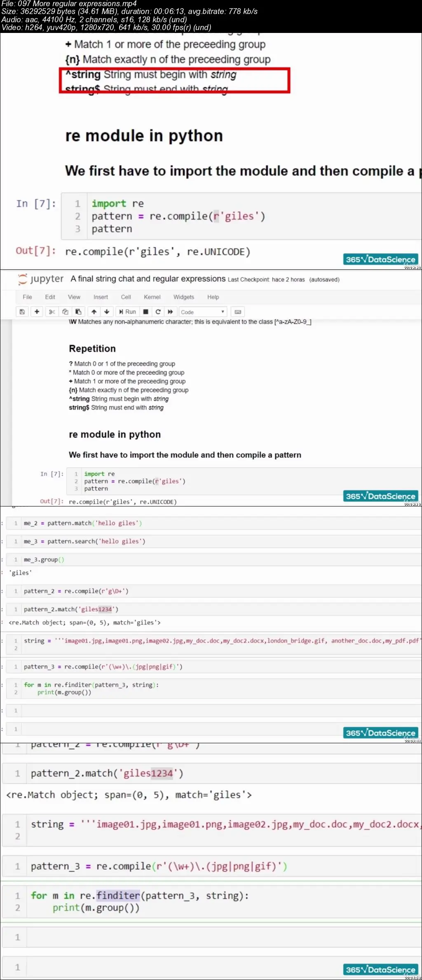Screen dimensions: 422x980
Task: Click the 'Last Checkpoint: hace 2 horas' text
Action: pos(266,280)
